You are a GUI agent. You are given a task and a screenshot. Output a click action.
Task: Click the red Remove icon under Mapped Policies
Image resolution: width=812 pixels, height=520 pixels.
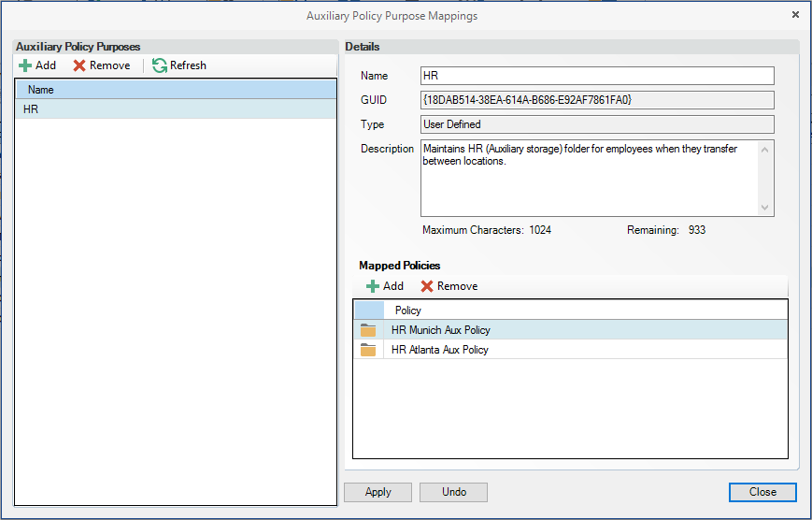pos(427,286)
